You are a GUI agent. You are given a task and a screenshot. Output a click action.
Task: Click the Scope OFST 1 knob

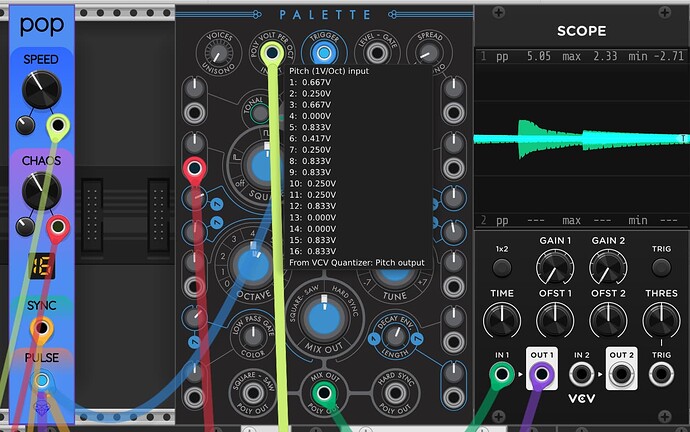(x=555, y=321)
